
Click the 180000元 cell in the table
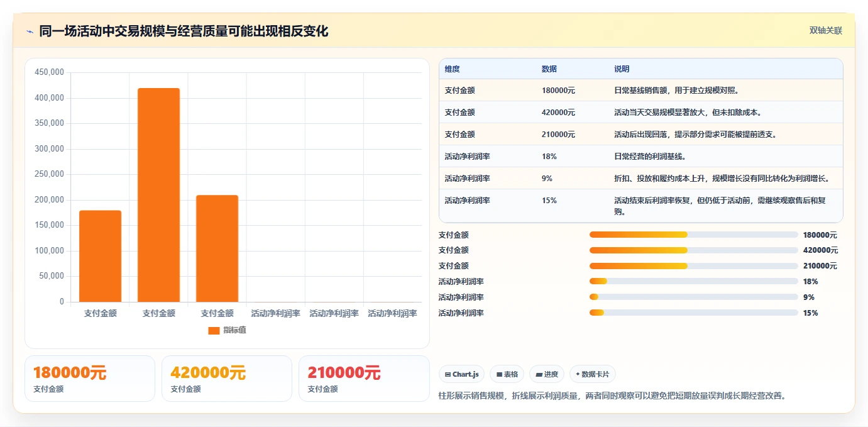[x=558, y=91]
